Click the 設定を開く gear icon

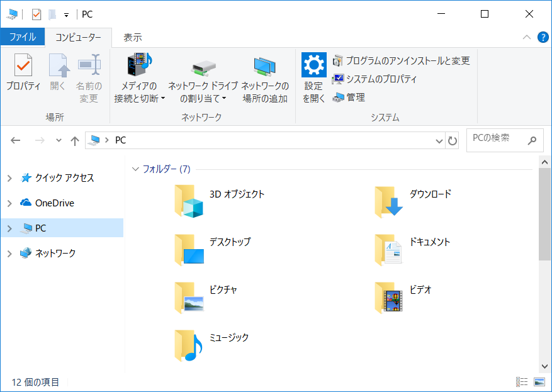pyautogui.click(x=313, y=65)
